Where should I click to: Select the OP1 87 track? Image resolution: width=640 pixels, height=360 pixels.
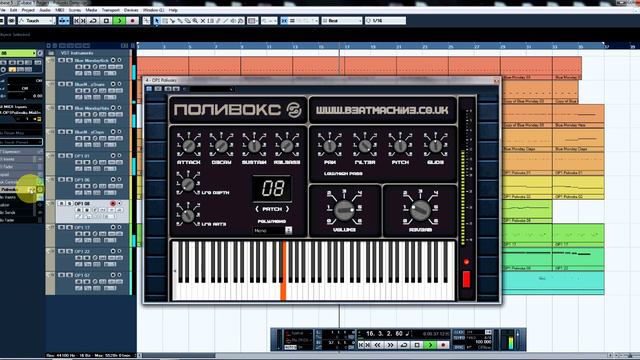[82, 275]
